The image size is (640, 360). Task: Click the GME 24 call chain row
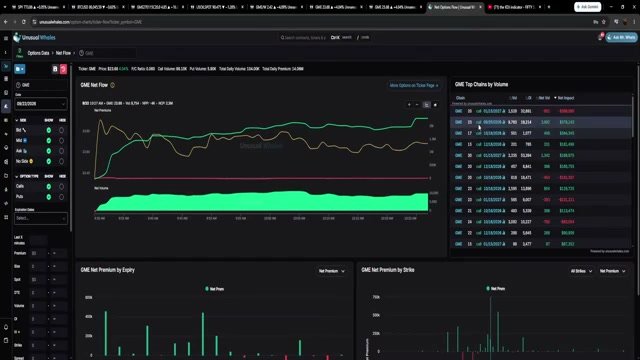tap(541, 222)
